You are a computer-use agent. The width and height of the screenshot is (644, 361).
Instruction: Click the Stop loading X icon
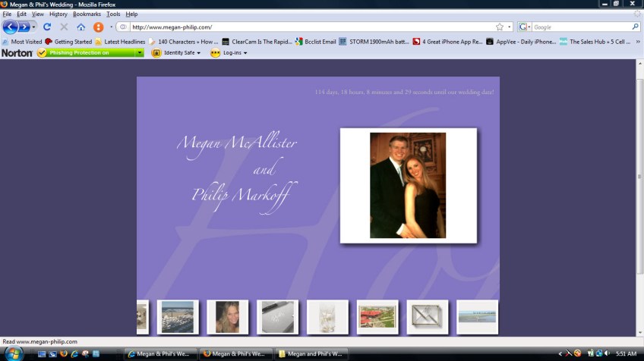64,27
